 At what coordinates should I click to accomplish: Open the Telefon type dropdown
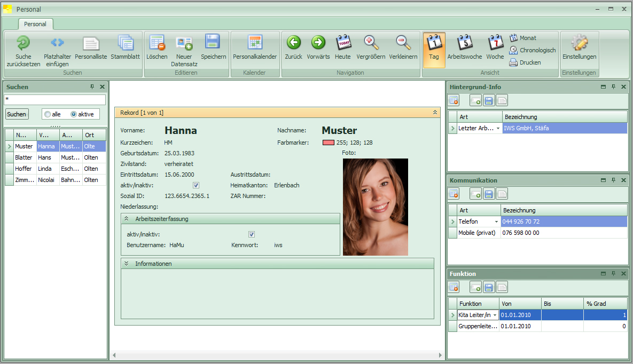(497, 221)
